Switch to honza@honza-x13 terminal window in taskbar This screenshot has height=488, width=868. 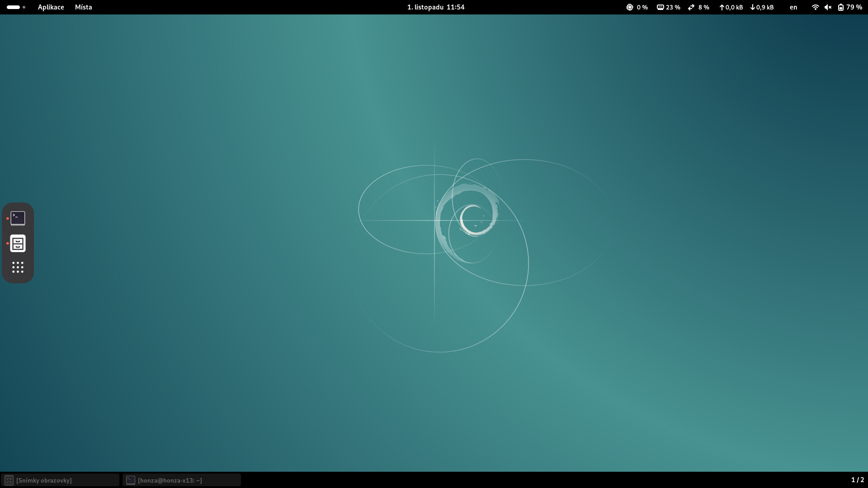tap(181, 480)
